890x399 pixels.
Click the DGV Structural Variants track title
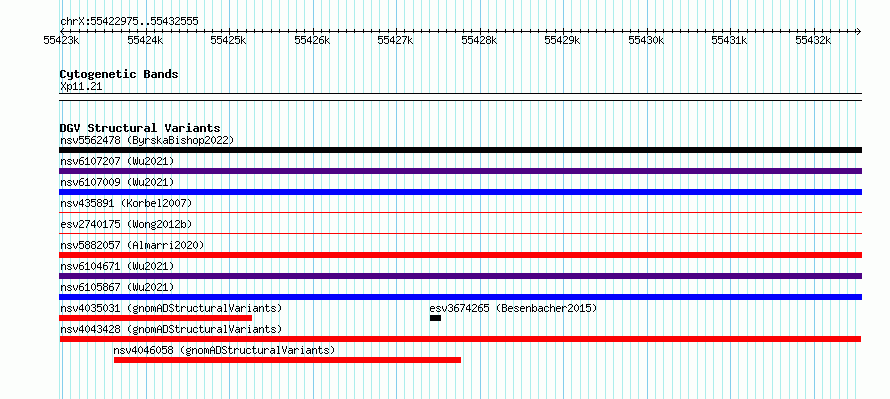[140, 128]
